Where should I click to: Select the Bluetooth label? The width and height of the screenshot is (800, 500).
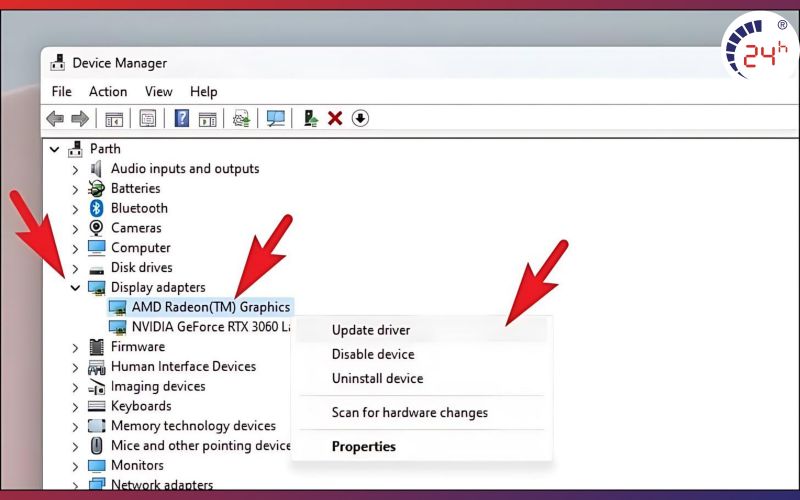click(139, 208)
